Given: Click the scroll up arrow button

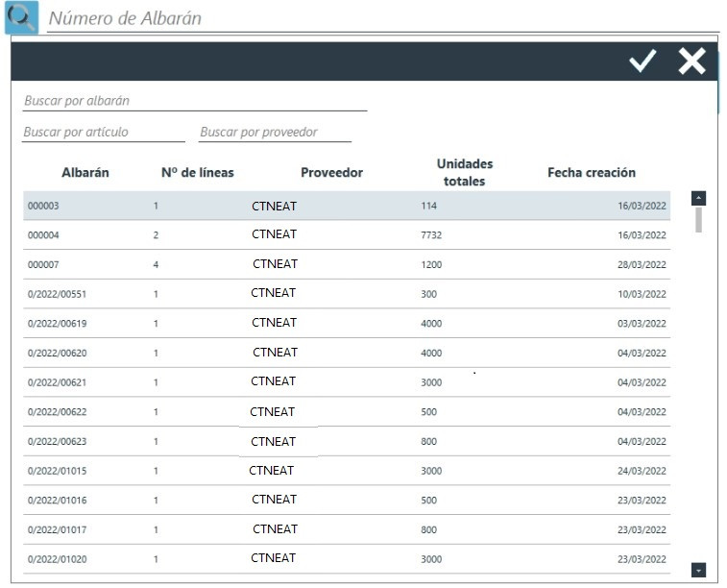Looking at the screenshot, I should (x=698, y=198).
